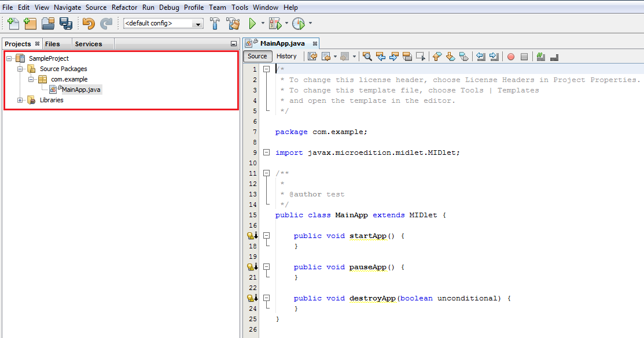
Task: Click the Shift Line Left icon
Action: (481, 57)
